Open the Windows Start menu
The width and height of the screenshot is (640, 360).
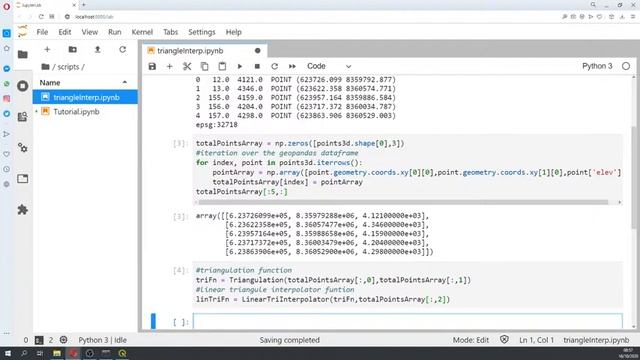click(7, 353)
